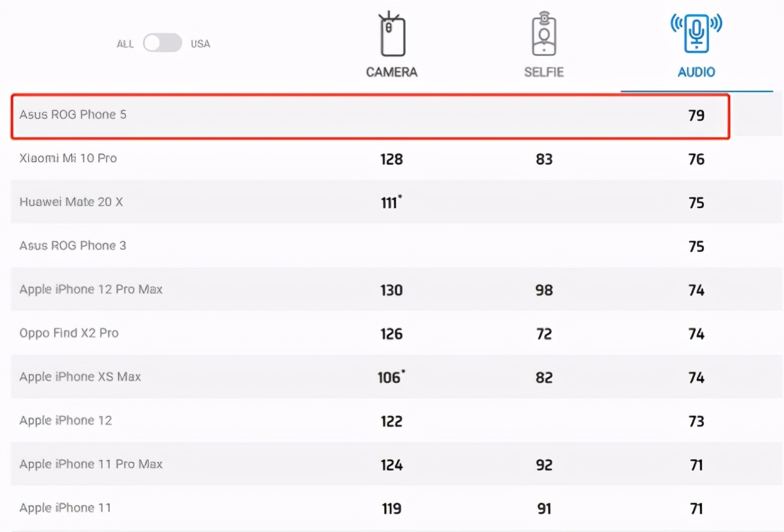This screenshot has height=532, width=784.
Task: Click the Camera phone icon
Action: click(392, 34)
